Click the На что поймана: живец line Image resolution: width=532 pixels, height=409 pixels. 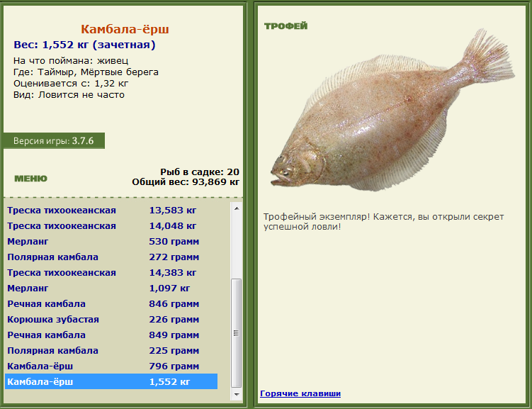(71, 61)
